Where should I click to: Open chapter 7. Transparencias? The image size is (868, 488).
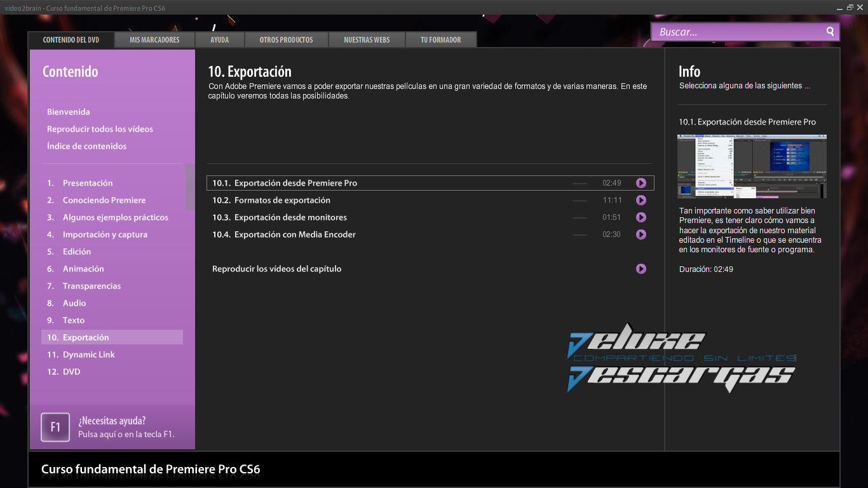point(84,286)
